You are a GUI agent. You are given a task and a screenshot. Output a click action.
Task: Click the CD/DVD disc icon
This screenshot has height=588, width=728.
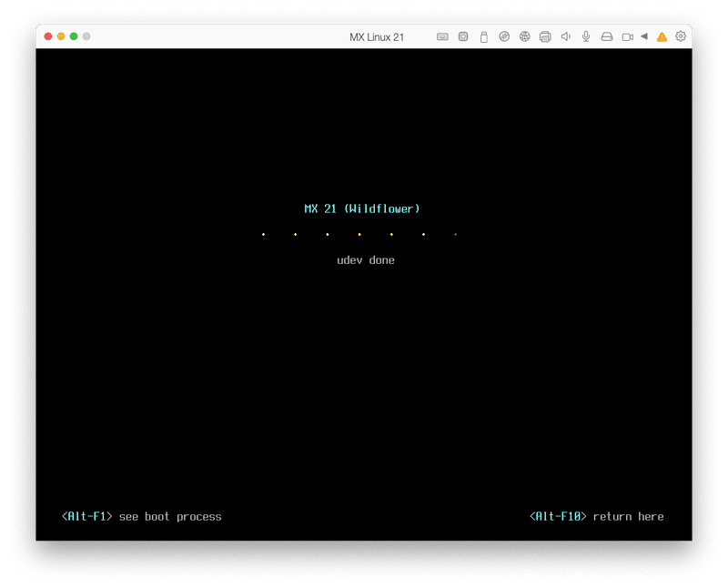coord(504,36)
